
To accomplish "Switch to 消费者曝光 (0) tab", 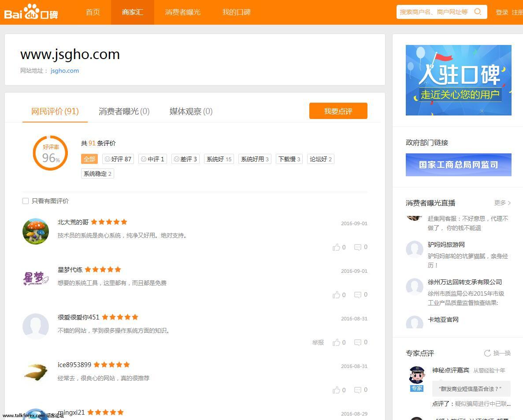I will [124, 111].
